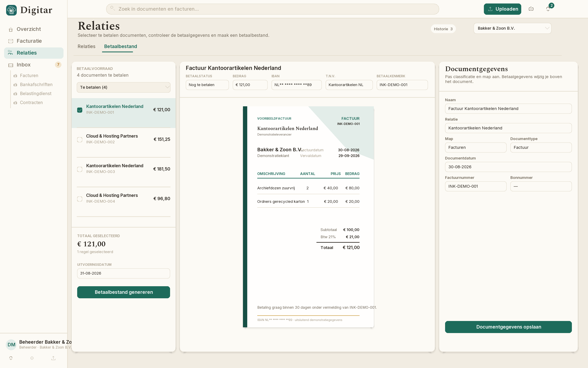Open notifications bell with badge 2
The width and height of the screenshot is (588, 368).
coord(548,9)
